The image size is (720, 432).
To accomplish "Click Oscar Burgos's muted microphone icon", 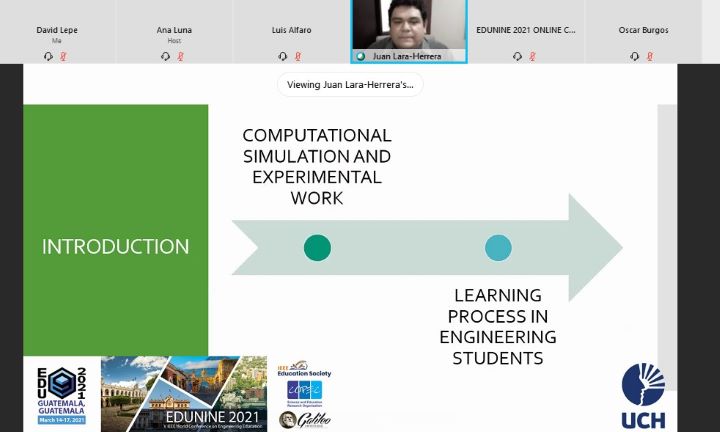I will [650, 57].
